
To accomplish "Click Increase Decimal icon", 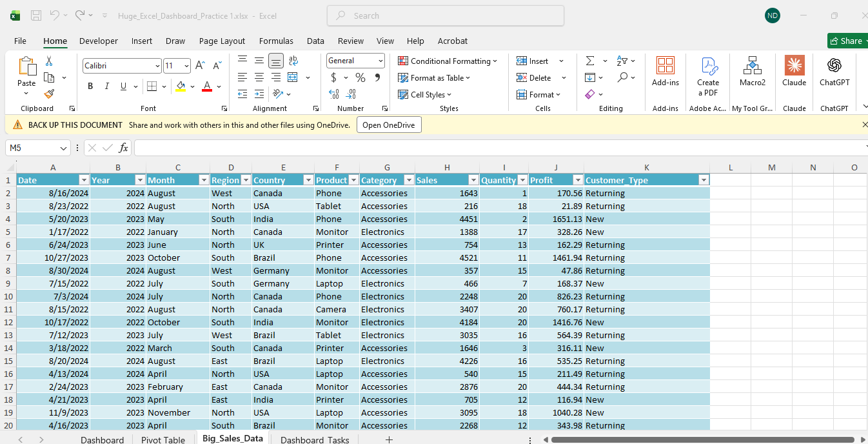I will [x=334, y=94].
